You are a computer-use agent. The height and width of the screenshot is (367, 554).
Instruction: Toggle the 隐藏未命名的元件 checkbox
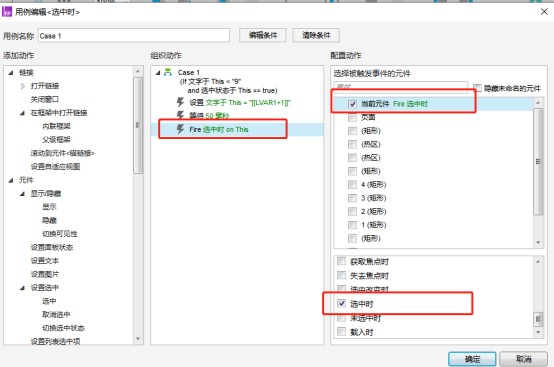477,88
